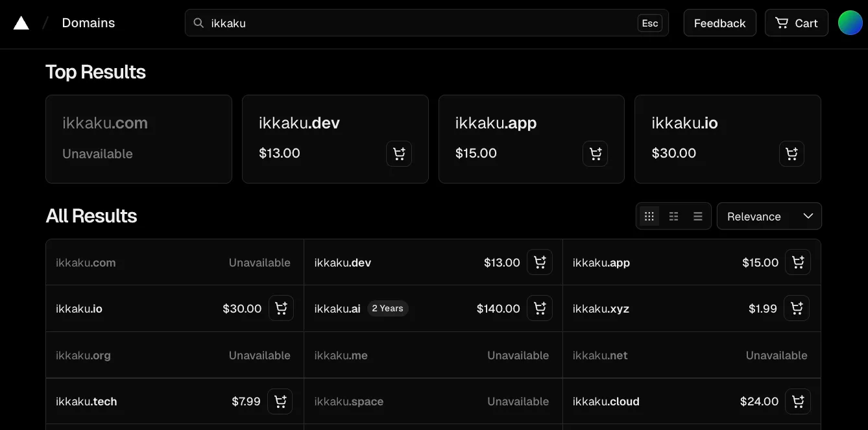
Task: Add ikkaku.xyz to cart
Action: click(x=797, y=309)
